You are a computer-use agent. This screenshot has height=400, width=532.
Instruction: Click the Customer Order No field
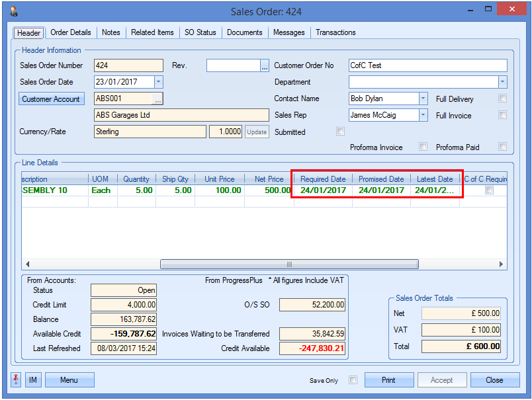click(x=427, y=65)
